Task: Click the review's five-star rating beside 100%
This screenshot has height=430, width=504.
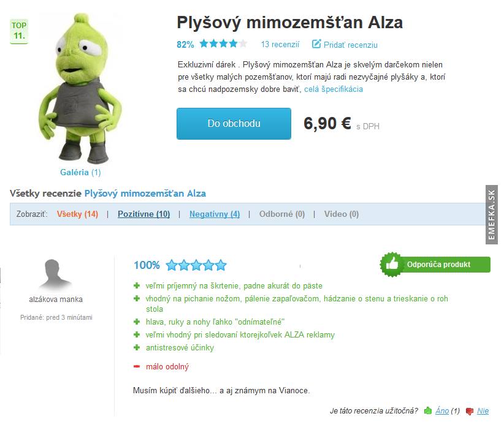Action: [x=196, y=265]
